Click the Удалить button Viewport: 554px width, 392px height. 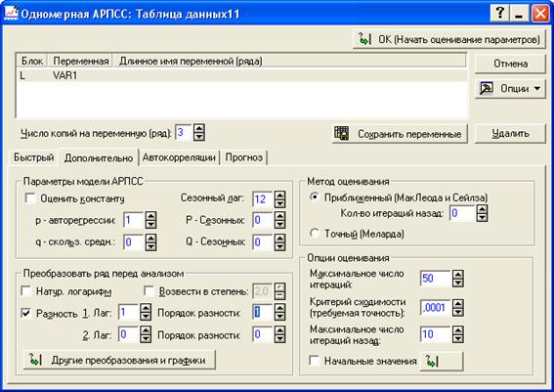(x=510, y=133)
